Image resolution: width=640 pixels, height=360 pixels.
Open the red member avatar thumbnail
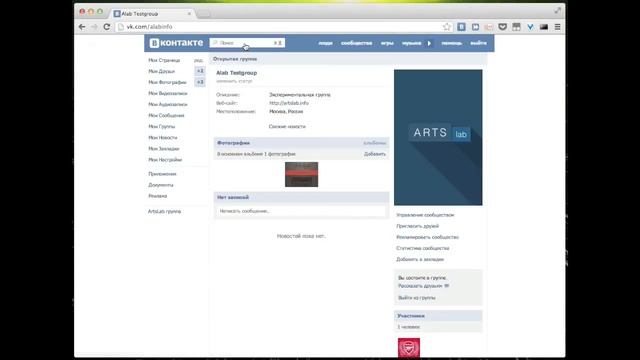(x=409, y=348)
